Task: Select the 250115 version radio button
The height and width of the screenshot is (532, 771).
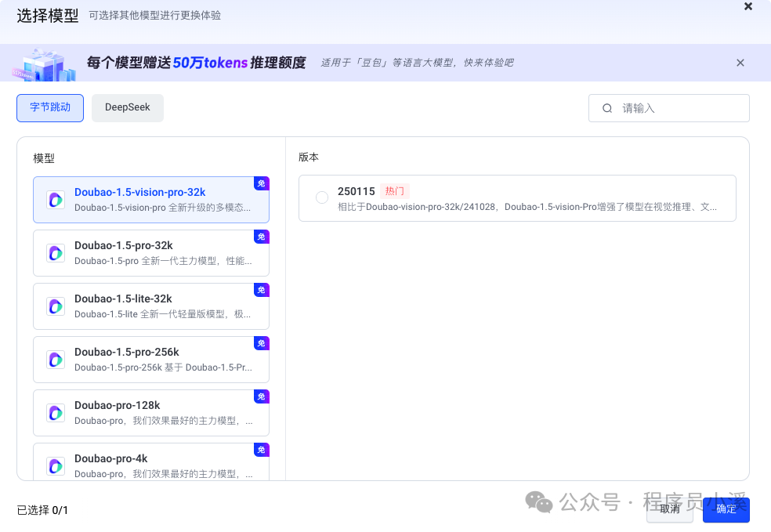Action: coord(322,197)
